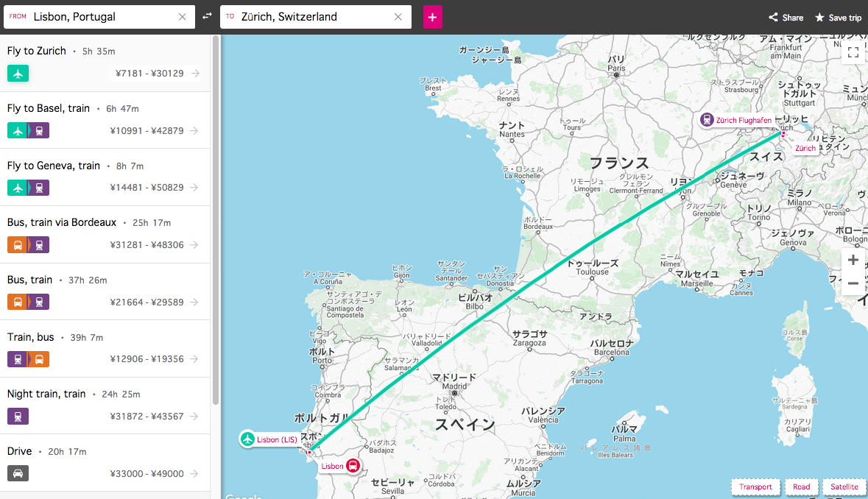The height and width of the screenshot is (499, 868).
Task: Click the Share link
Action: [x=786, y=18]
